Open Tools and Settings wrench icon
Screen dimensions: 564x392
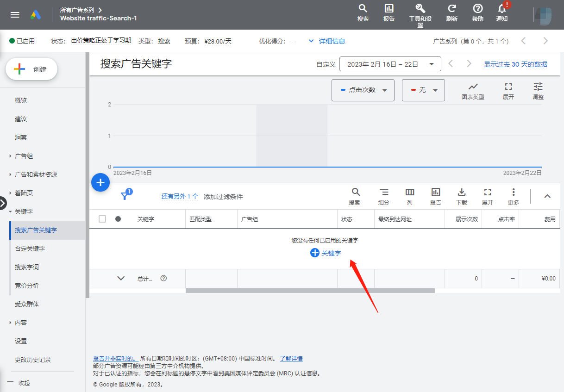point(420,9)
